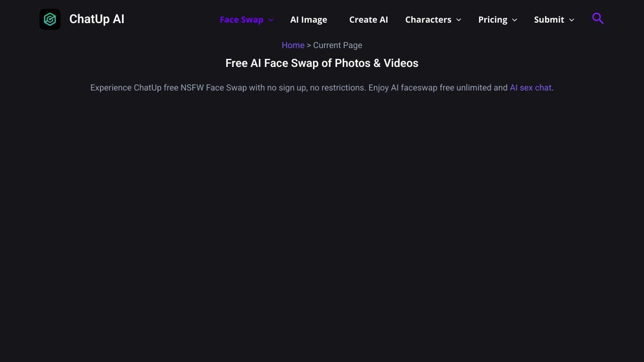Expand the Characters dropdown chevron
The height and width of the screenshot is (362, 644).
[x=459, y=20]
